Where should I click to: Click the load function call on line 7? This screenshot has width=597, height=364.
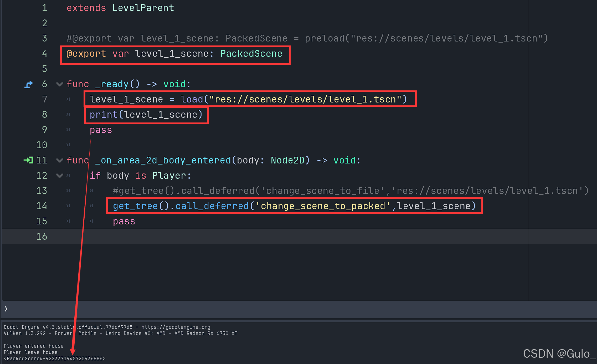(x=192, y=99)
